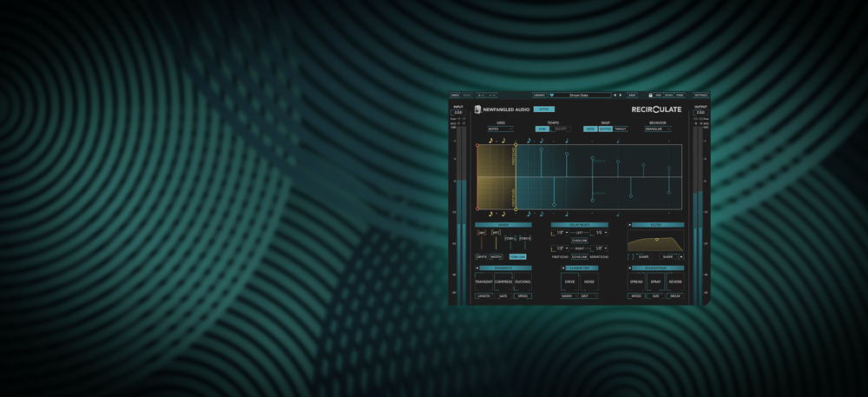Click the Soundstage section power icon
868x397 pixels.
pyautogui.click(x=630, y=268)
